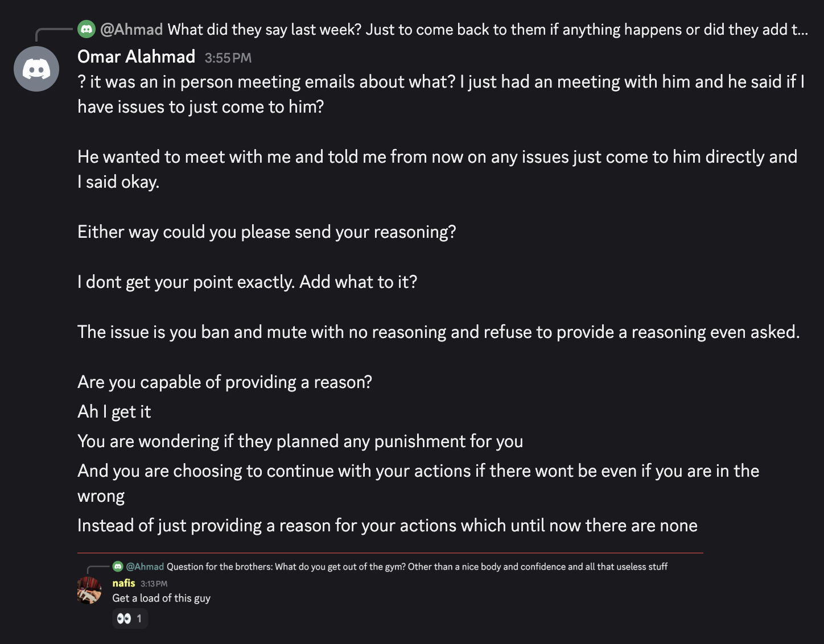Image resolution: width=824 pixels, height=644 pixels.
Task: Click small green avatar in nafis's reply preview
Action: click(x=118, y=566)
